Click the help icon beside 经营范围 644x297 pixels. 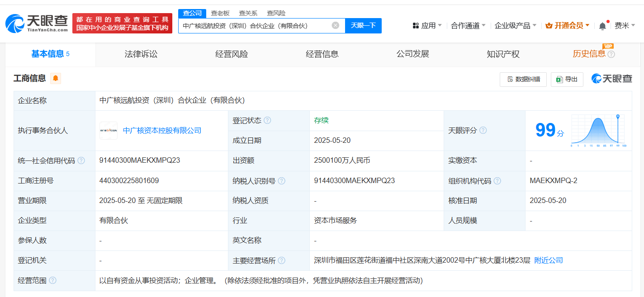pyautogui.click(x=52, y=280)
